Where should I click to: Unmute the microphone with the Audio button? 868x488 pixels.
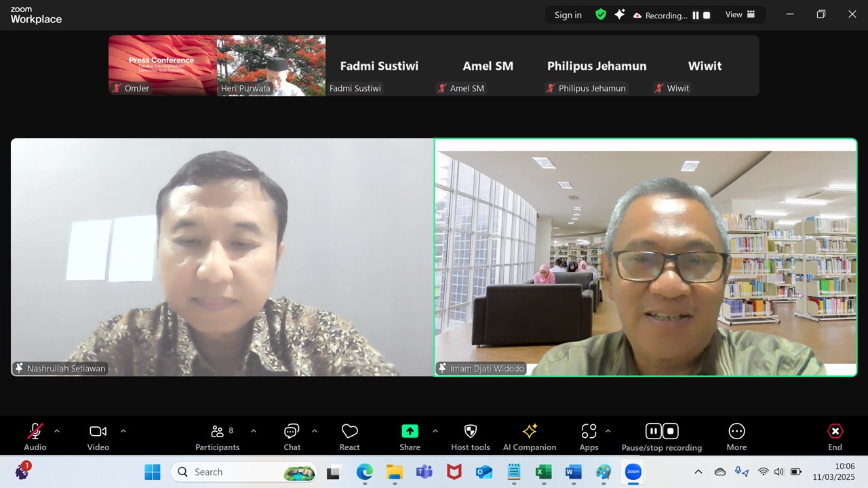pyautogui.click(x=35, y=437)
